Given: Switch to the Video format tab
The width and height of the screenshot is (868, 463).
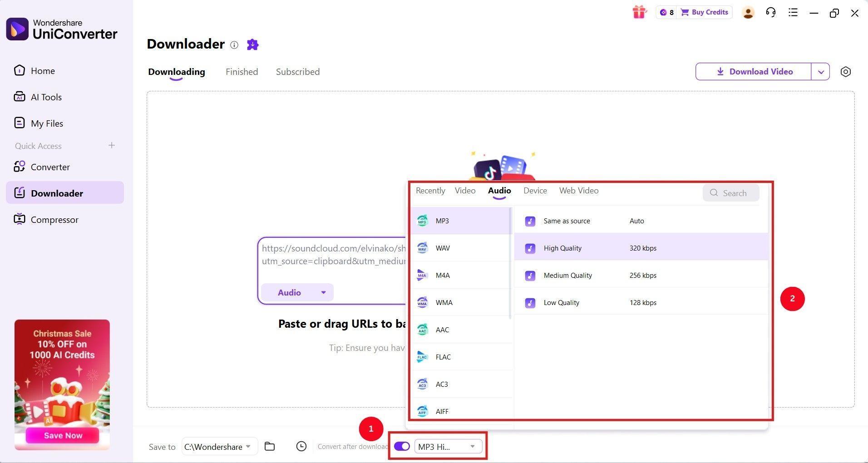Looking at the screenshot, I should tap(465, 191).
